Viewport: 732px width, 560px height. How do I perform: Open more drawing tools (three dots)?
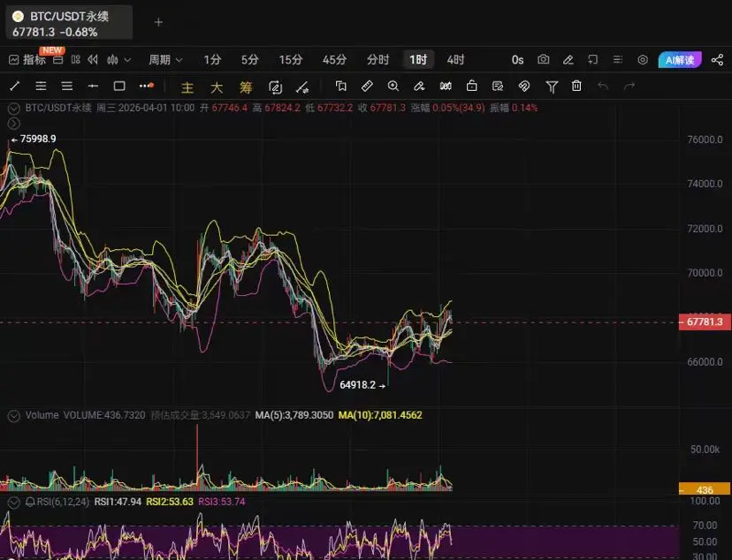click(146, 86)
